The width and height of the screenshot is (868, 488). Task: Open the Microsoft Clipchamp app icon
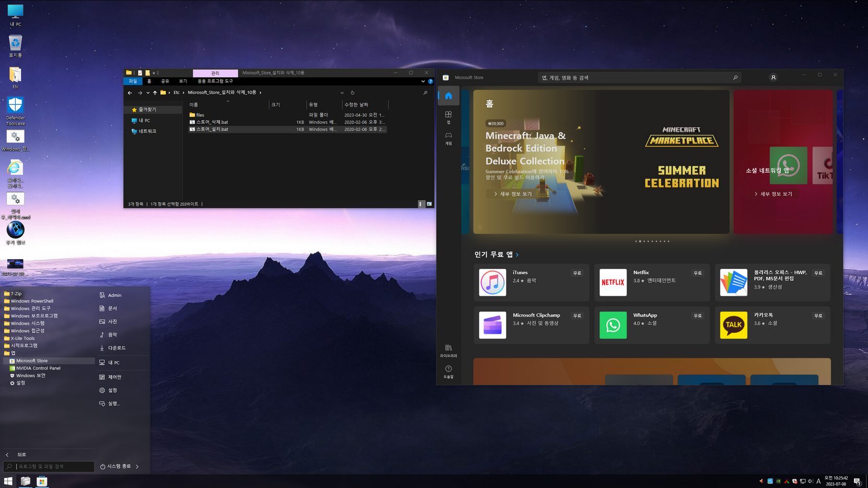pos(492,325)
